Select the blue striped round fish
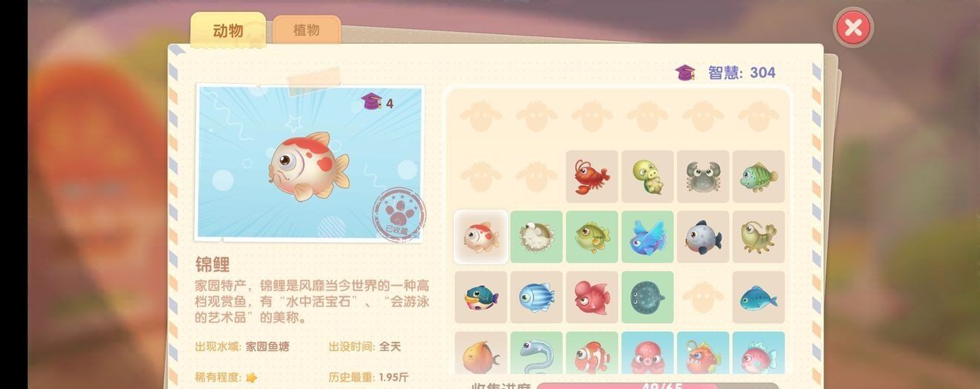Screen dimensions: 980x389 pos(536,297)
